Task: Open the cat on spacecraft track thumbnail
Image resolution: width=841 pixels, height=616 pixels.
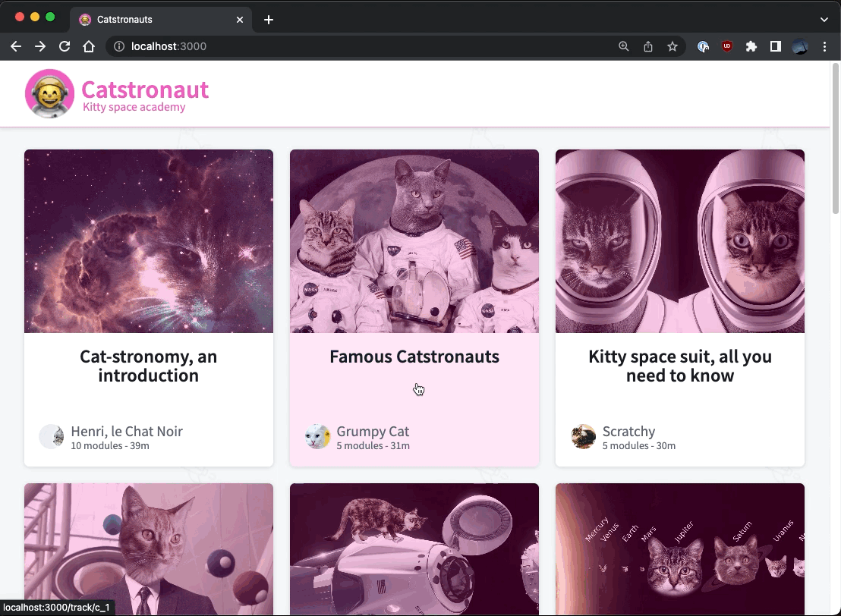Action: (x=414, y=549)
